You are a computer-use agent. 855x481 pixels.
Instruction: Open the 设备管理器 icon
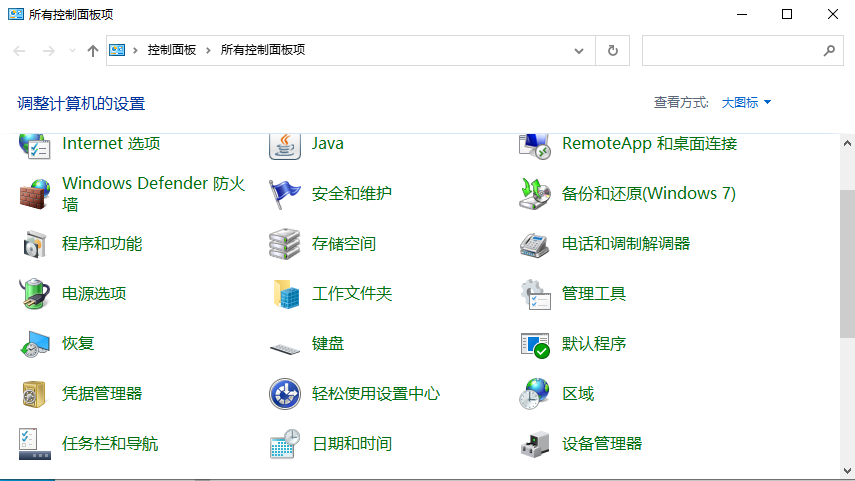[534, 444]
